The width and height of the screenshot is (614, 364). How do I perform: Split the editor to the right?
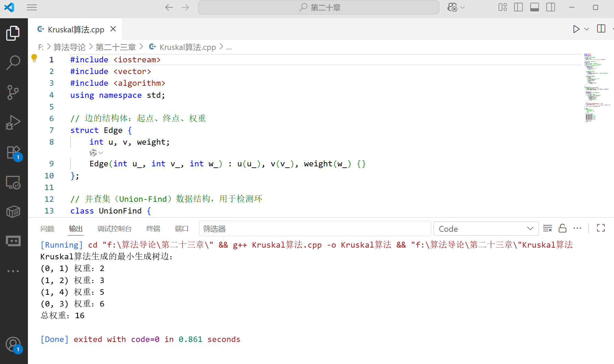pos(601,29)
